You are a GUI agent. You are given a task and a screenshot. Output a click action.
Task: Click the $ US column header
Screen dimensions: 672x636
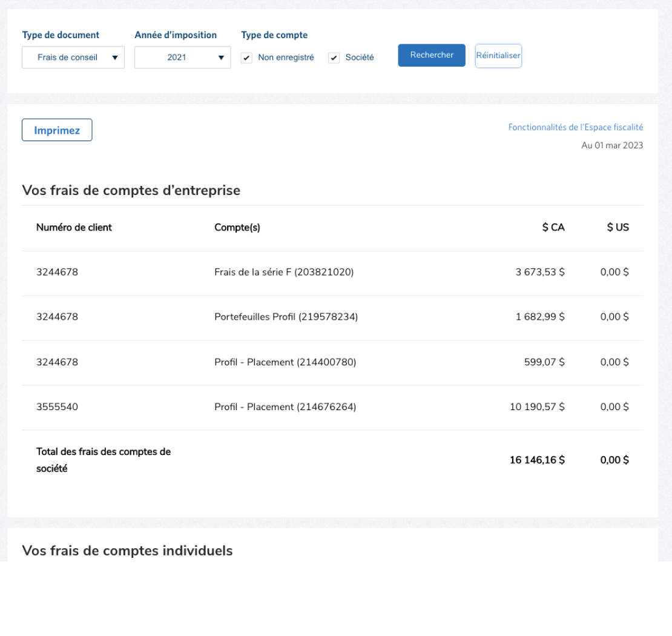pos(618,228)
